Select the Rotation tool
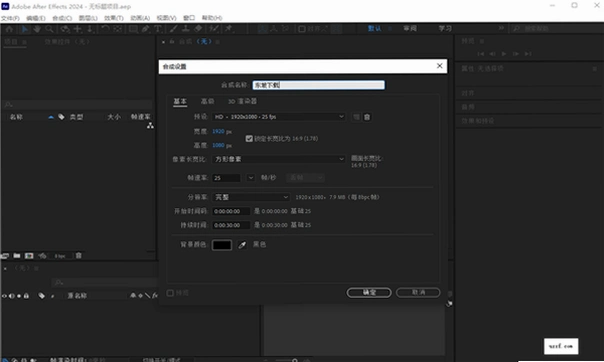Viewport: 604px width, 362px height. point(105,29)
